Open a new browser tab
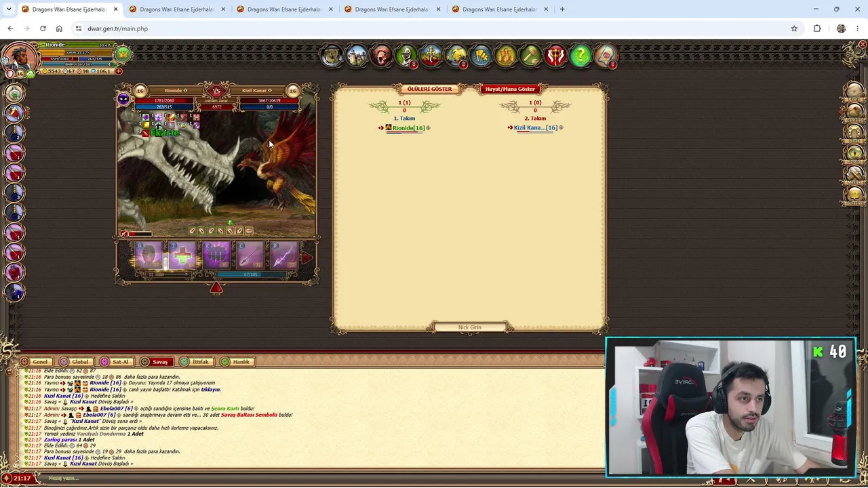868x488 pixels. pos(562,9)
